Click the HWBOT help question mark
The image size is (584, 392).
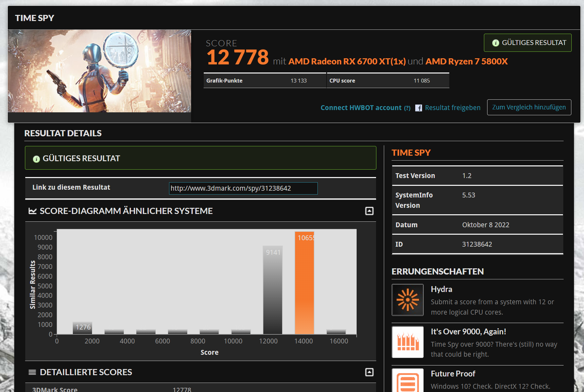tap(407, 108)
